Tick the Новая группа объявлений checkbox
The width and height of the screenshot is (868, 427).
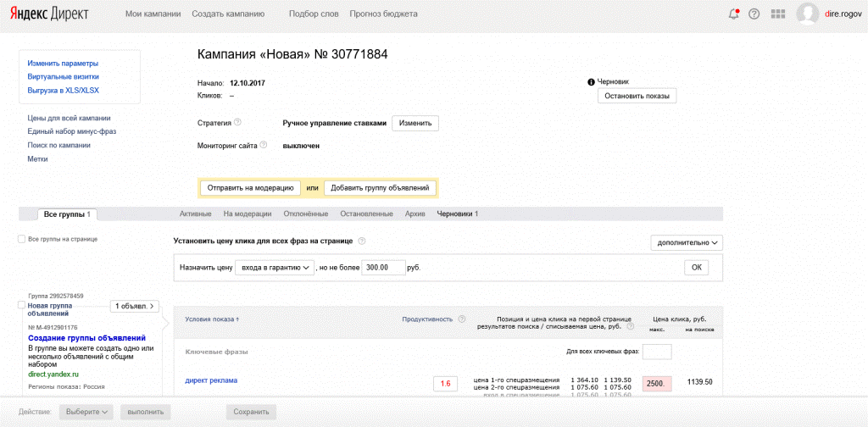(x=21, y=305)
